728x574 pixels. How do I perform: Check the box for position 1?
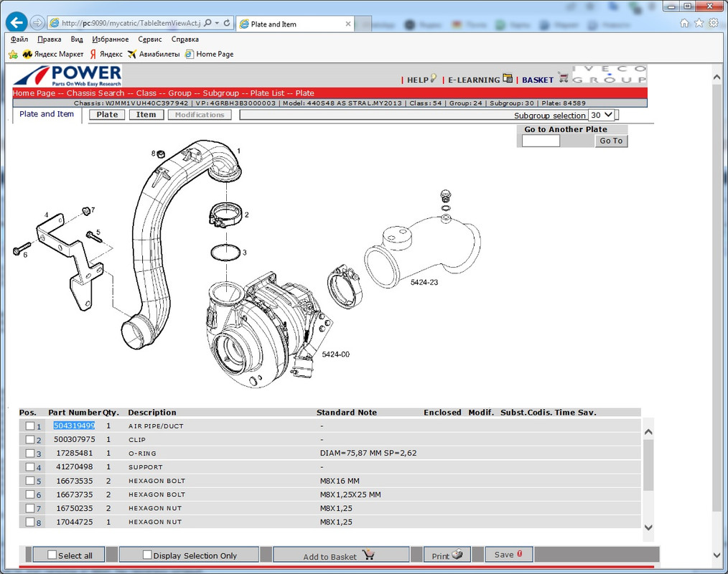pos(30,426)
